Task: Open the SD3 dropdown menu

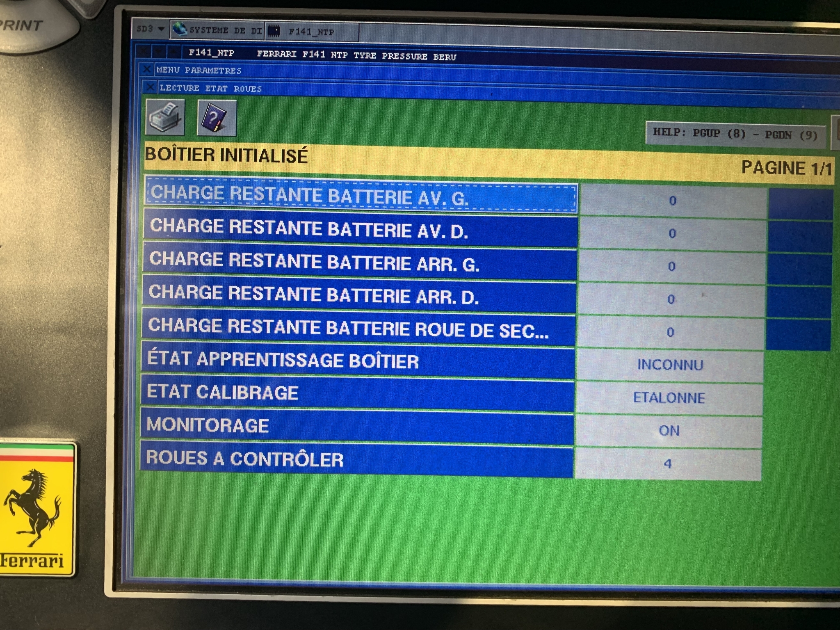Action: [x=151, y=29]
